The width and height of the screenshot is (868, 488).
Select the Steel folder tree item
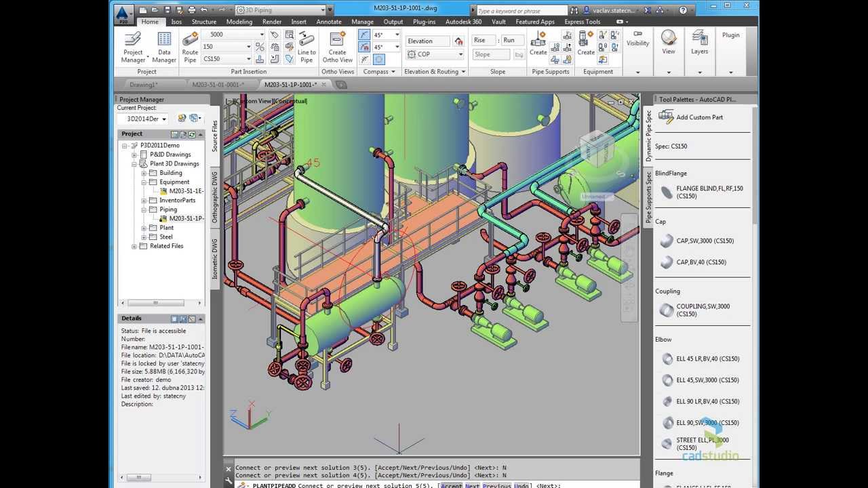[165, 237]
